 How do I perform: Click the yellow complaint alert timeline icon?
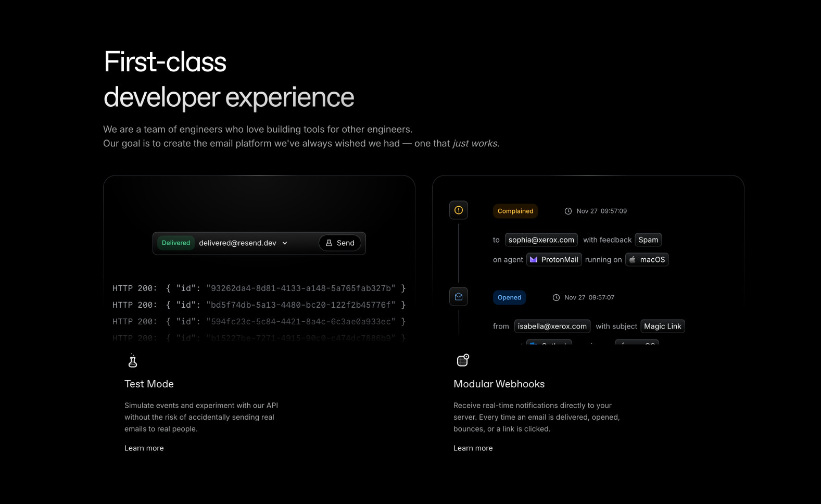(x=459, y=210)
